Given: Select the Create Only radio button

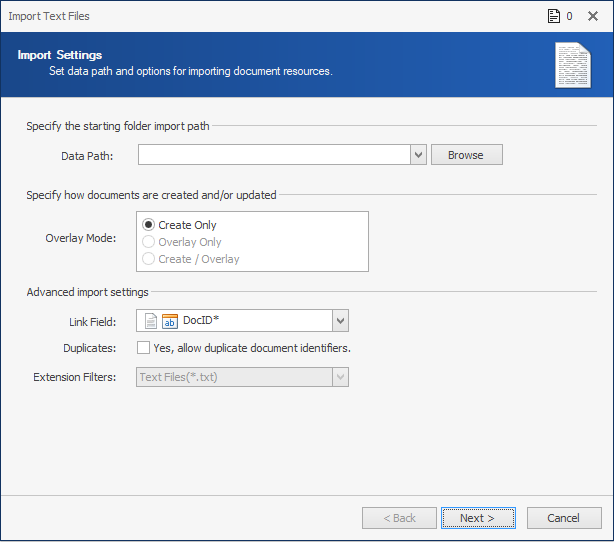Looking at the screenshot, I should [x=148, y=225].
